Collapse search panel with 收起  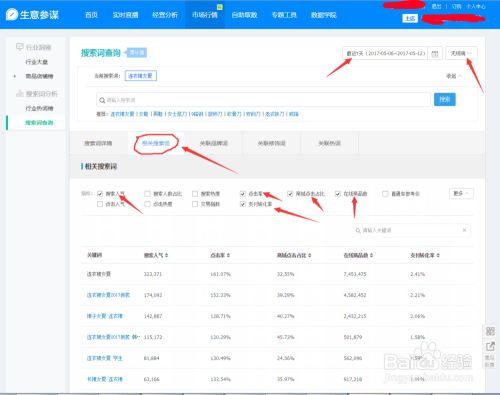(x=454, y=76)
